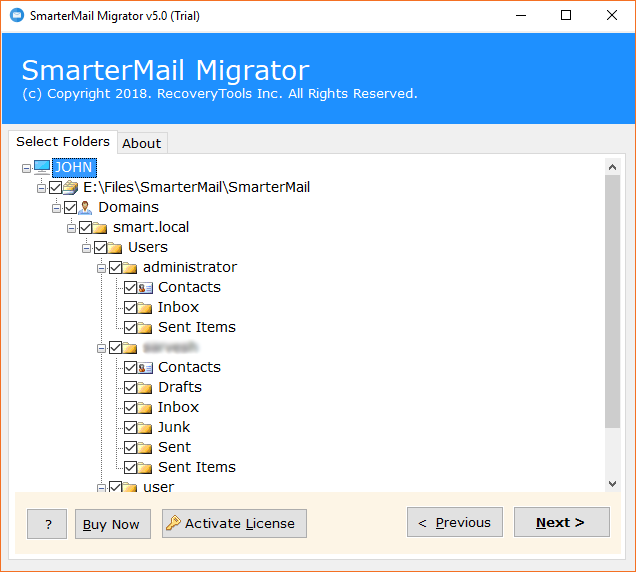Collapse the Users node

(x=86, y=248)
